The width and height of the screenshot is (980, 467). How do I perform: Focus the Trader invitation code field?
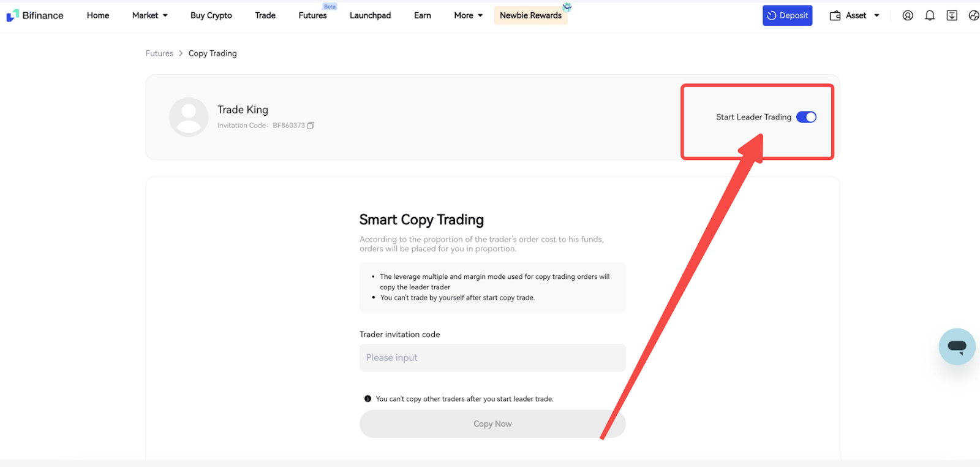point(492,357)
